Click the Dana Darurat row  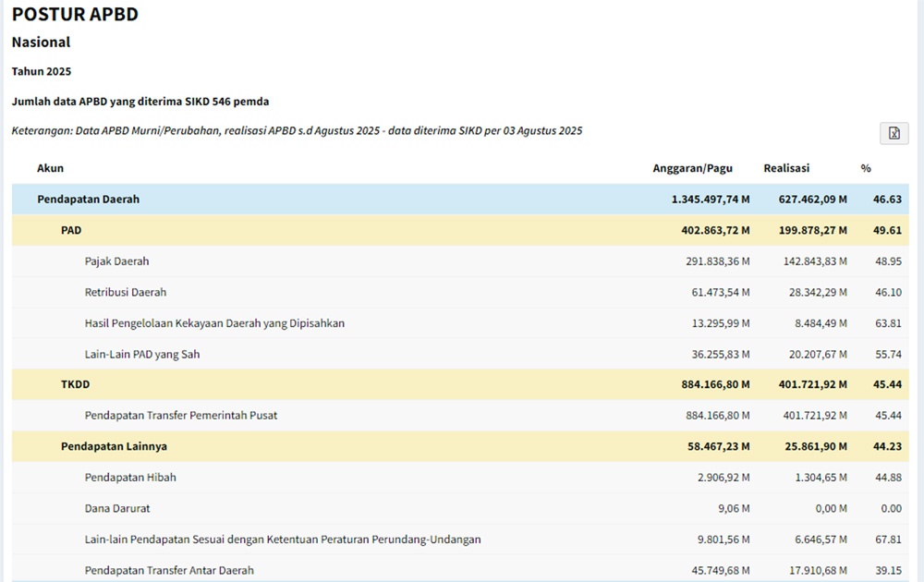coord(117,508)
